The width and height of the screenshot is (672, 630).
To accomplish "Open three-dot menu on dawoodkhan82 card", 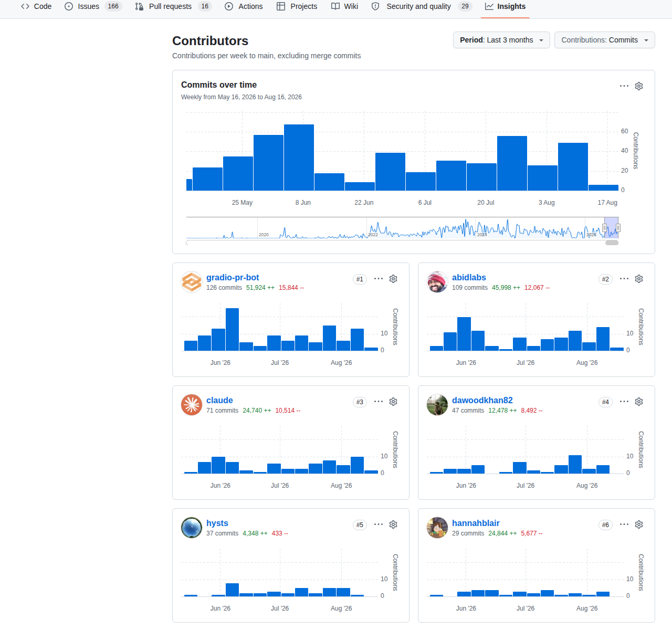I will click(x=624, y=402).
